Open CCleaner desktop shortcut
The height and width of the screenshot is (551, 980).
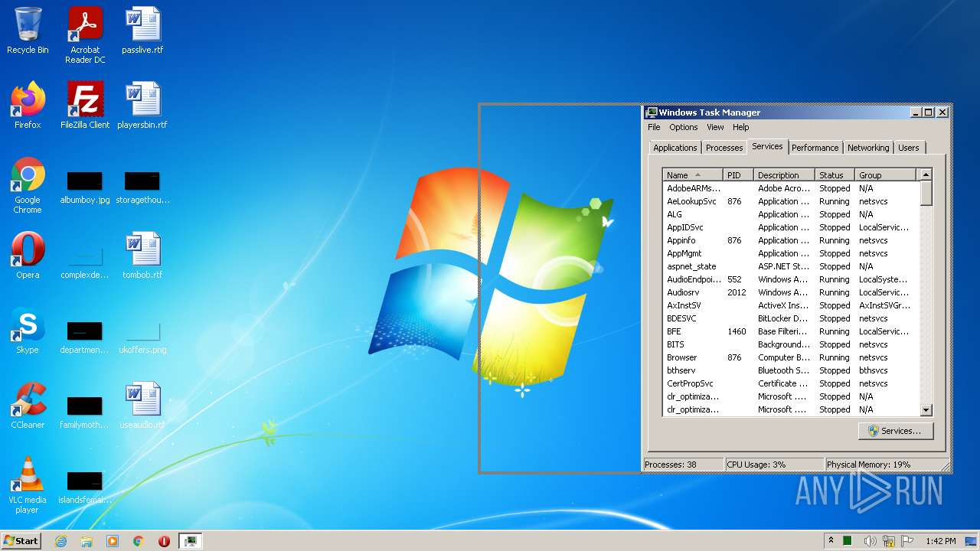(x=28, y=406)
